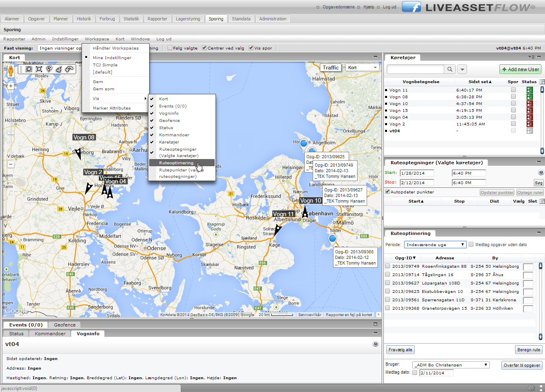
Task: Switch to the Geofence tab
Action: point(64,325)
